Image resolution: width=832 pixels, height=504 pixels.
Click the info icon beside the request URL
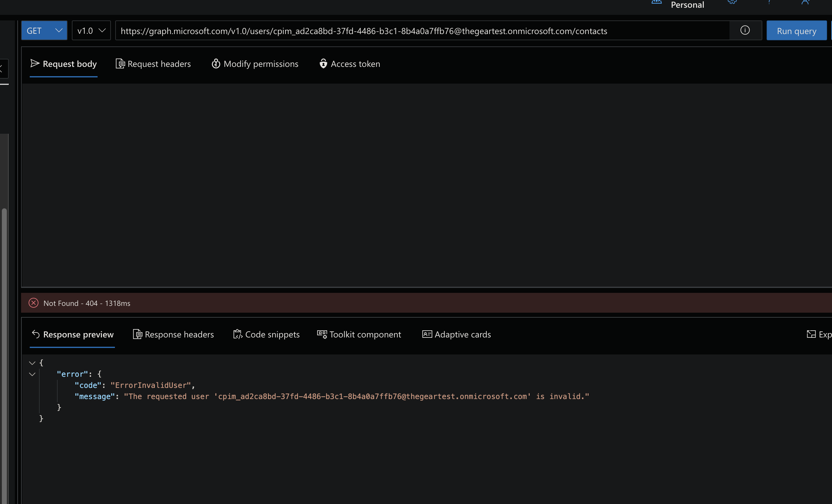point(746,30)
